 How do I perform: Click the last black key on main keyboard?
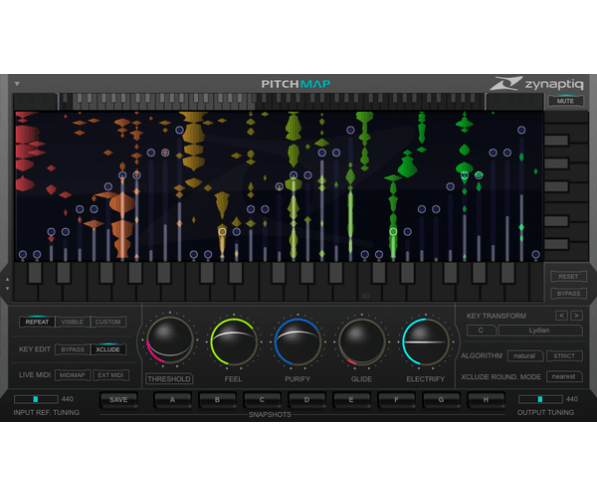[508, 273]
